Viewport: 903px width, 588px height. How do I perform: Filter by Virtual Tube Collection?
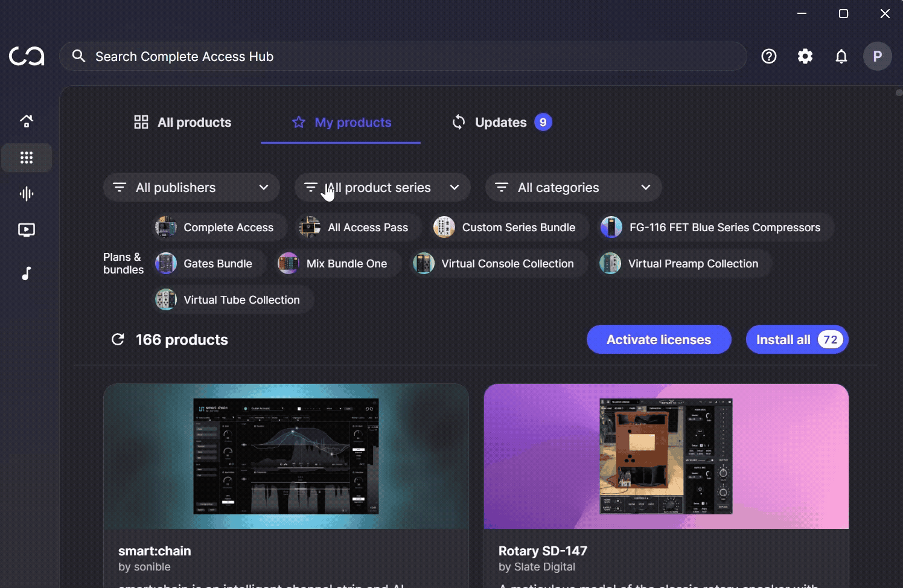pos(233,299)
